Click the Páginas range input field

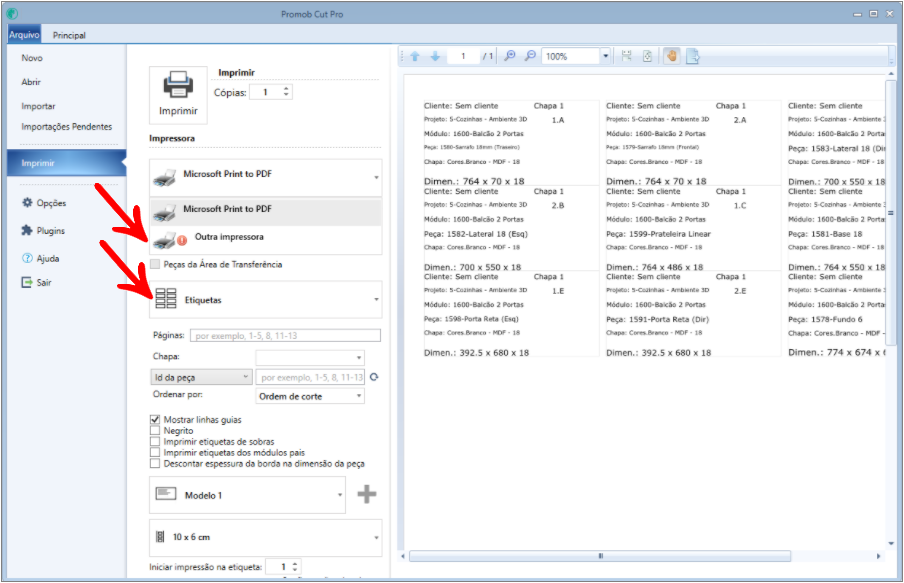(x=285, y=336)
